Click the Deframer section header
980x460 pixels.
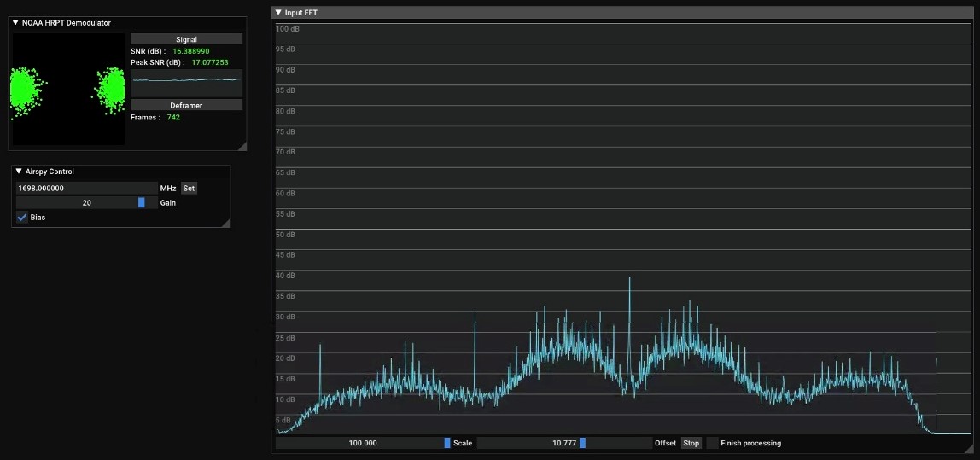coord(186,105)
